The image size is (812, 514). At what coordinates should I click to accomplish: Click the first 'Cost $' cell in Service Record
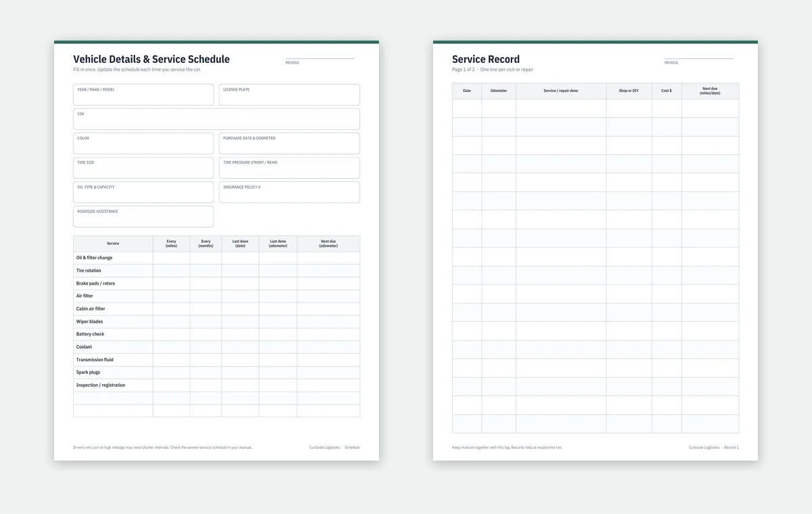click(667, 108)
